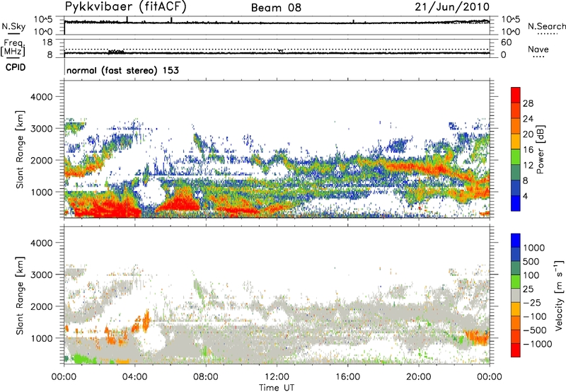Screen dimensions: 566x392
Task: Click the title text Pykkvibaer (fitACF)
Action: coord(126,7)
